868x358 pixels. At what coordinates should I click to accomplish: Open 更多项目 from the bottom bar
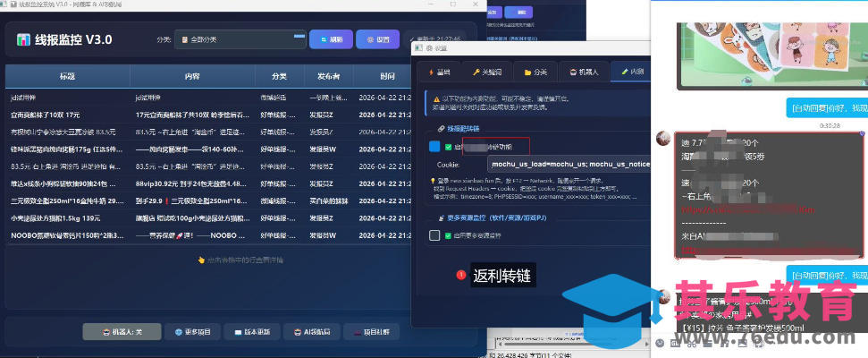click(x=192, y=332)
